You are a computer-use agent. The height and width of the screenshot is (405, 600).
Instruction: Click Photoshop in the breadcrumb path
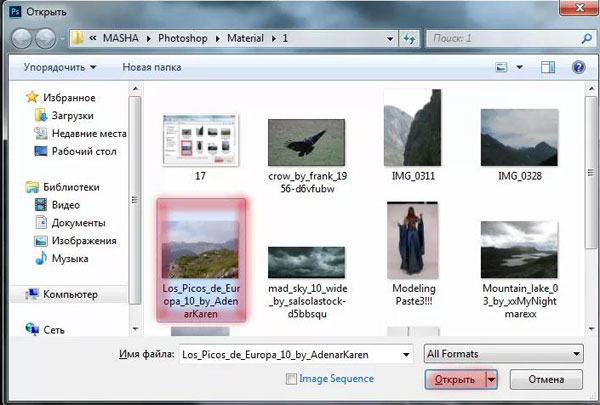(183, 38)
